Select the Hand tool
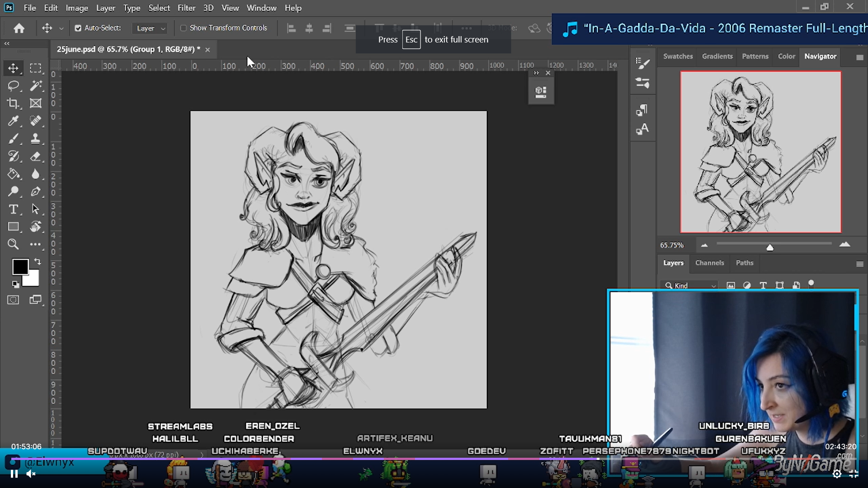The height and width of the screenshot is (488, 868). click(x=35, y=227)
